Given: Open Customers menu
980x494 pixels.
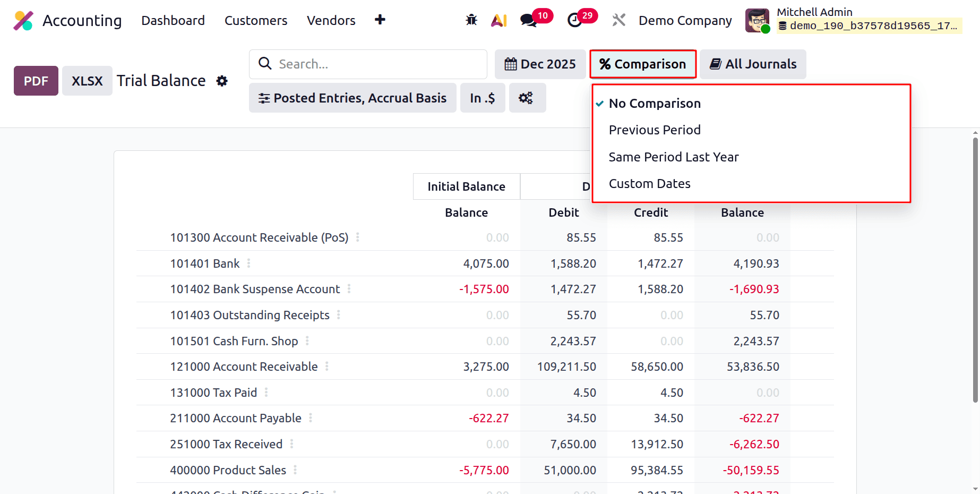Looking at the screenshot, I should click(256, 20).
